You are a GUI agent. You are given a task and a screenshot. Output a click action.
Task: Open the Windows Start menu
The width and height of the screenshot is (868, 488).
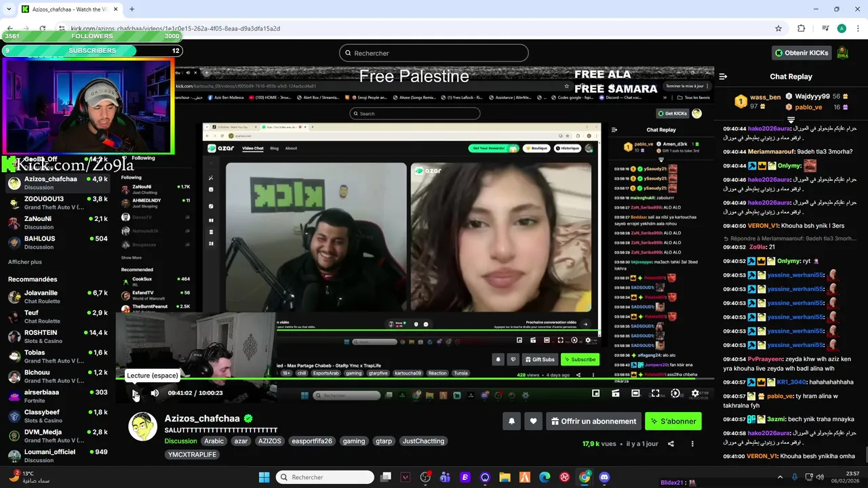(264, 477)
